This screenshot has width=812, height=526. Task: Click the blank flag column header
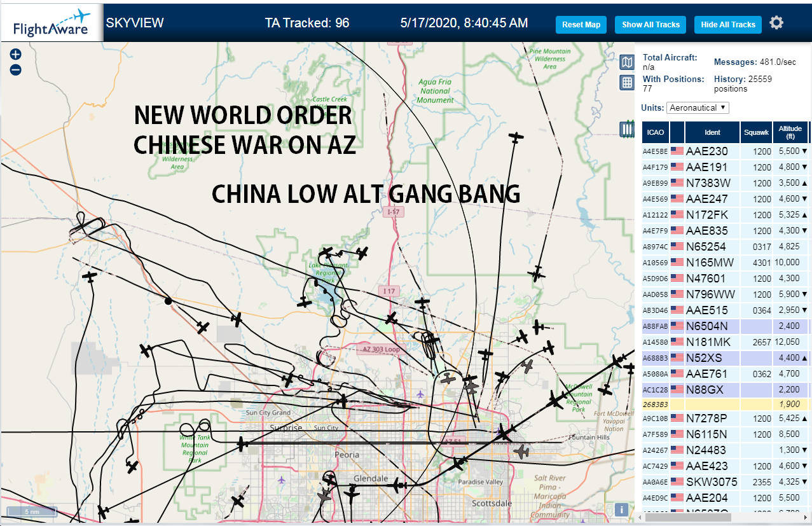pyautogui.click(x=677, y=132)
